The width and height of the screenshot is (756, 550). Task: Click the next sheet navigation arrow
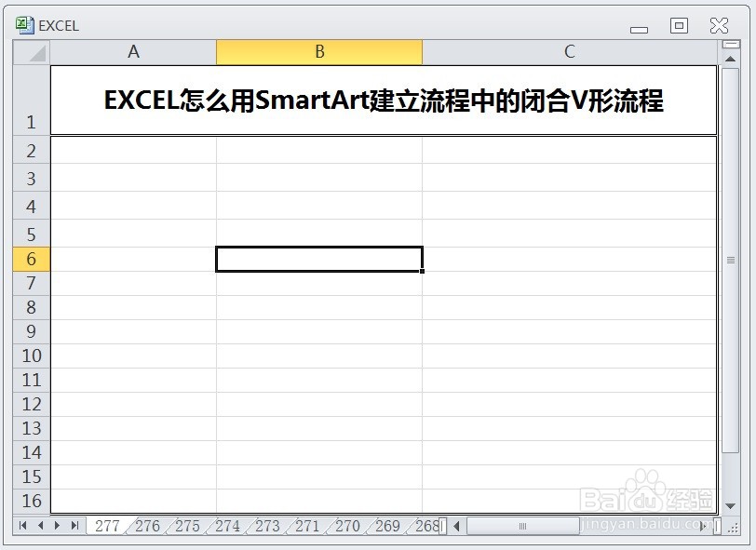pyautogui.click(x=58, y=526)
